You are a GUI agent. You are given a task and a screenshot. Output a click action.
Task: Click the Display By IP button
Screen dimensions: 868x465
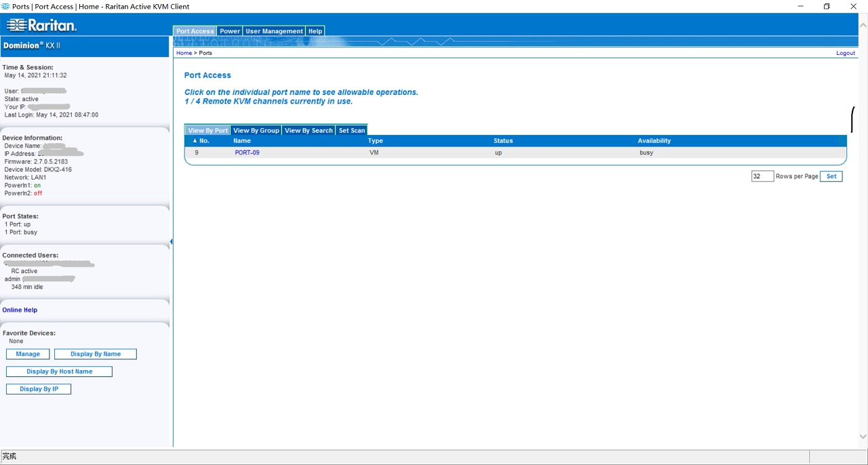click(39, 389)
